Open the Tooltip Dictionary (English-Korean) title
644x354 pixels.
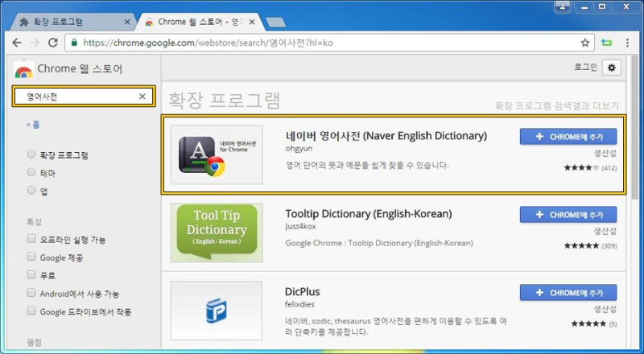point(369,214)
